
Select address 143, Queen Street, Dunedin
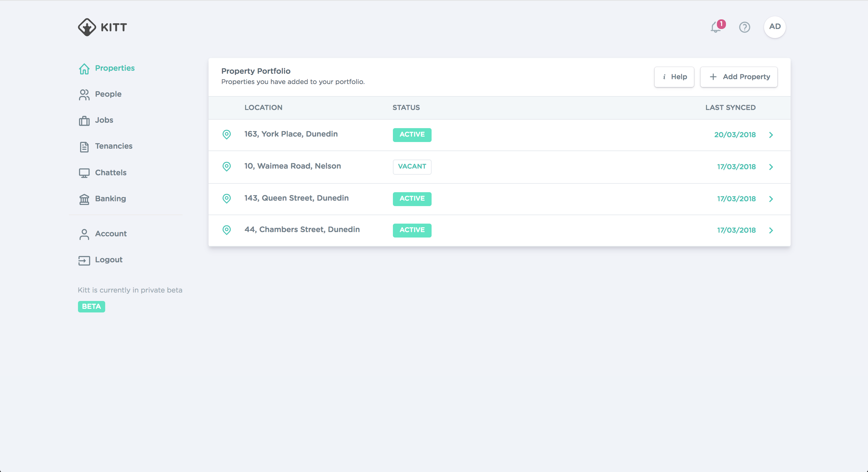tap(296, 198)
